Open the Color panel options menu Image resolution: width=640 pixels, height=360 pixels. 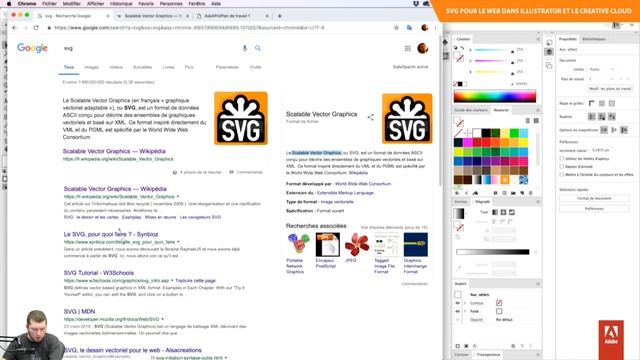pos(538,39)
